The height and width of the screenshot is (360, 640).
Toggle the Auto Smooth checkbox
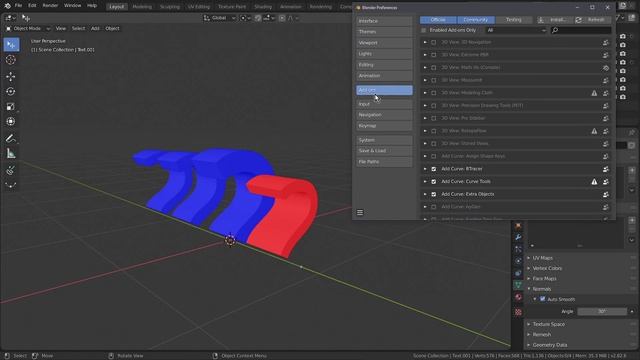point(542,299)
